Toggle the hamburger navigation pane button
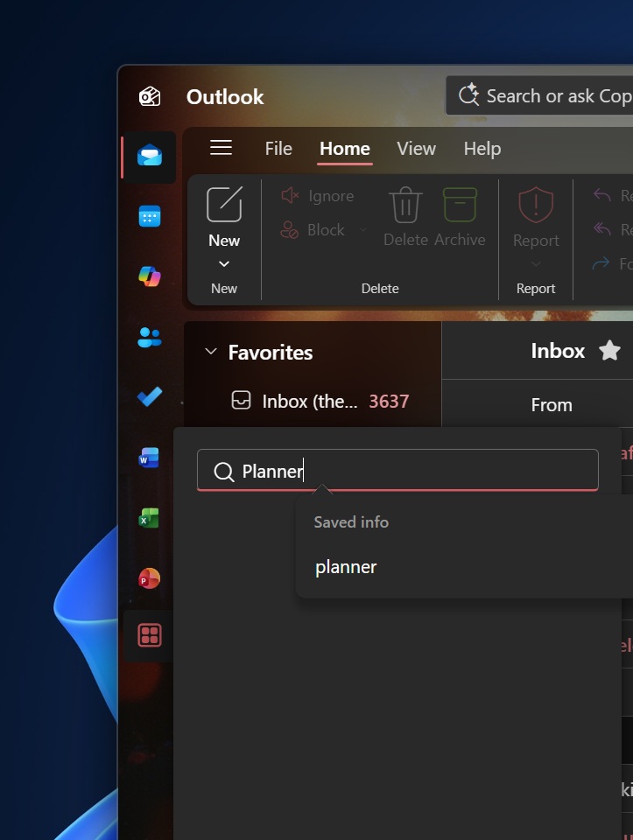Screen dimensions: 633x840 (x=221, y=147)
